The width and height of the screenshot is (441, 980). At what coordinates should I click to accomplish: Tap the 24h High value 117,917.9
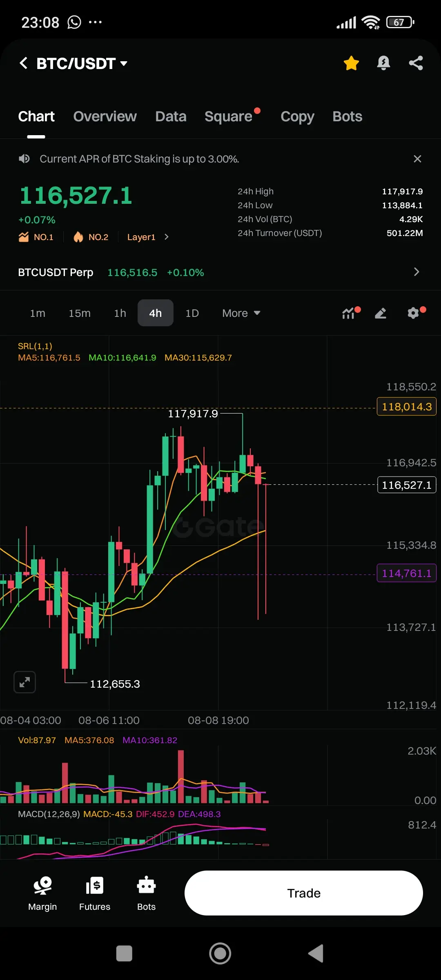402,192
